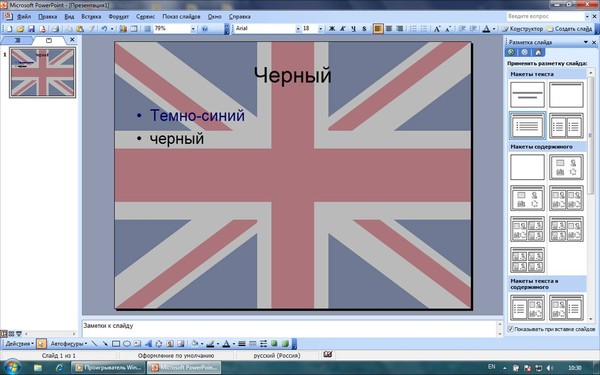This screenshot has height=375, width=600.
Task: Click the Line Style icon
Action: point(241,344)
